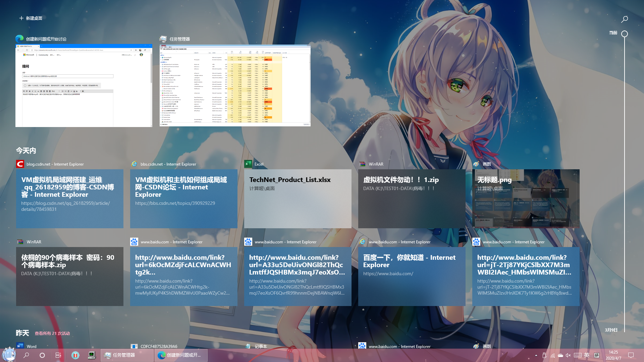Click the Task Manager icon above its thumbnail

(x=163, y=39)
